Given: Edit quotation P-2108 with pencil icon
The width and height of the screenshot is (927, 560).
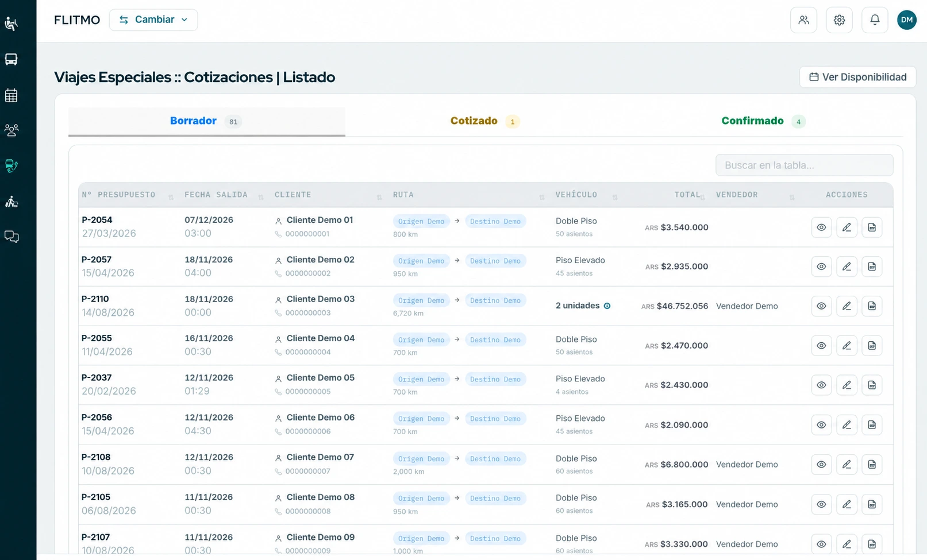Looking at the screenshot, I should (x=847, y=464).
